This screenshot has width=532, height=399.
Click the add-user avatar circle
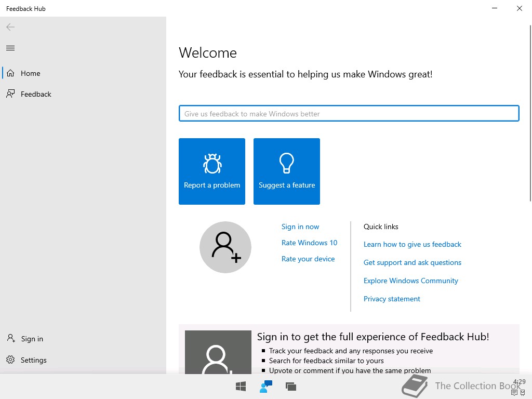(x=225, y=247)
